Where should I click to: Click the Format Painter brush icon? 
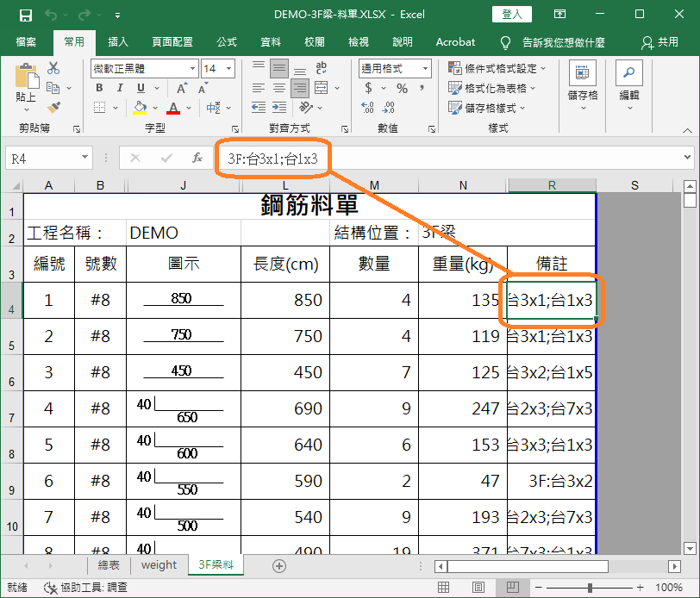tap(53, 108)
